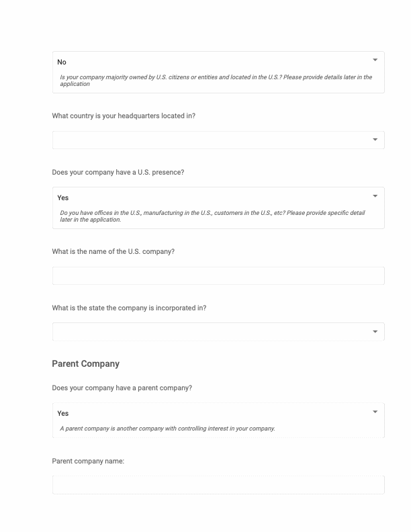This screenshot has height=532, width=411.
Task: Click the 'What is the state the company is incorporated in?' label
Action: 129,308
